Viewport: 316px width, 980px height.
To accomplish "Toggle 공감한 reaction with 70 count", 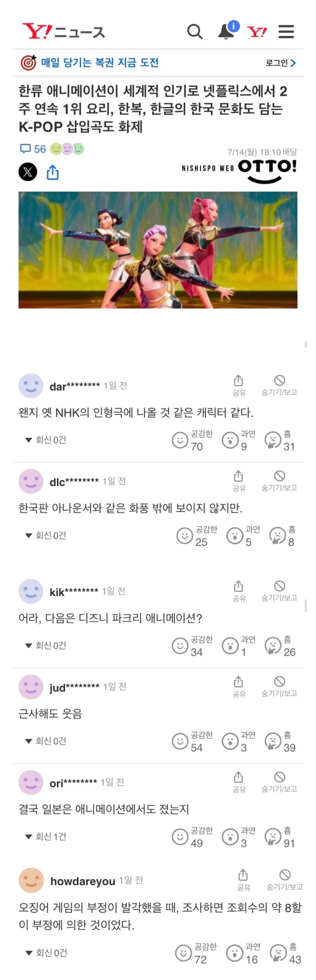I will point(192,440).
